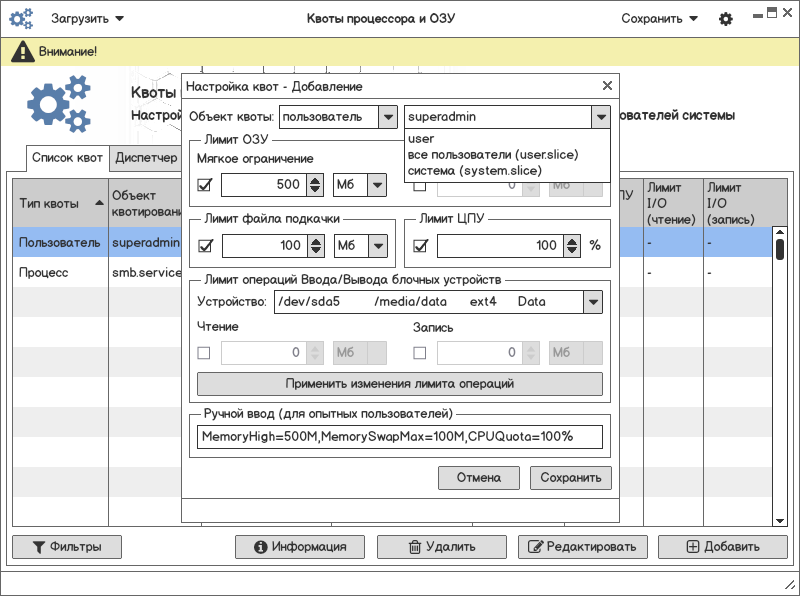The image size is (800, 596).
Task: Expand the /dev/sda5 device dropdown
Action: coord(591,302)
